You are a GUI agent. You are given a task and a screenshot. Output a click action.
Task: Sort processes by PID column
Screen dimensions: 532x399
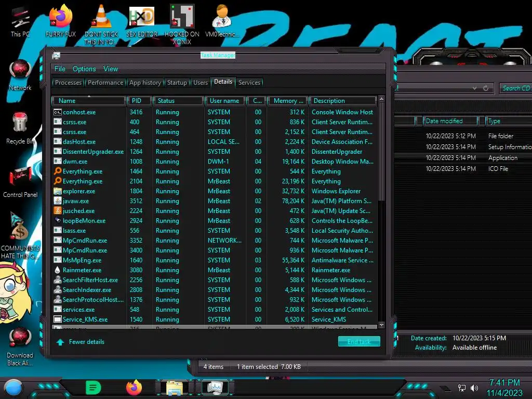coord(139,101)
